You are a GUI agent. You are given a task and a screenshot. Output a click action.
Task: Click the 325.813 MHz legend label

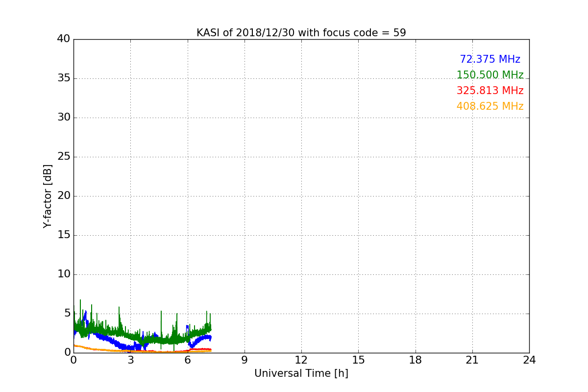[x=490, y=91]
